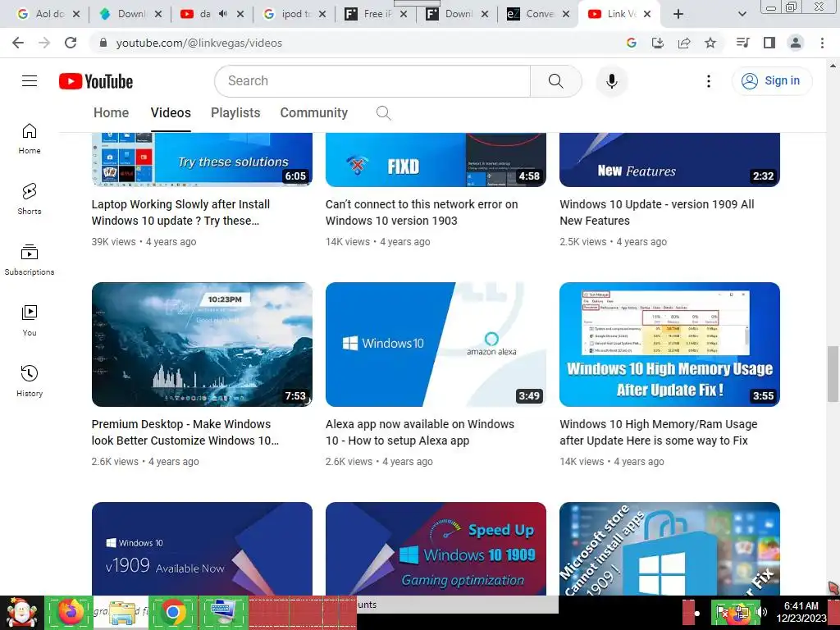Open Home in the left sidebar
Viewport: 840px width, 630px height.
[x=30, y=139]
